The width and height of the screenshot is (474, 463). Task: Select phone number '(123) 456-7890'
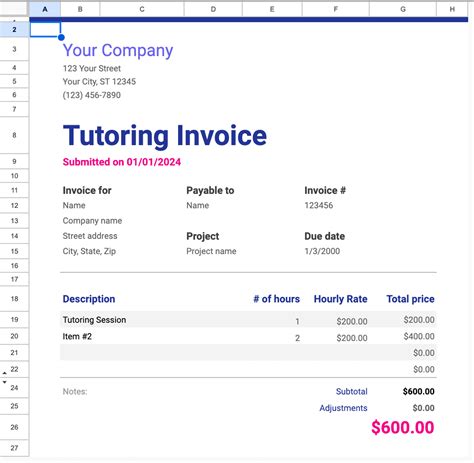[92, 95]
